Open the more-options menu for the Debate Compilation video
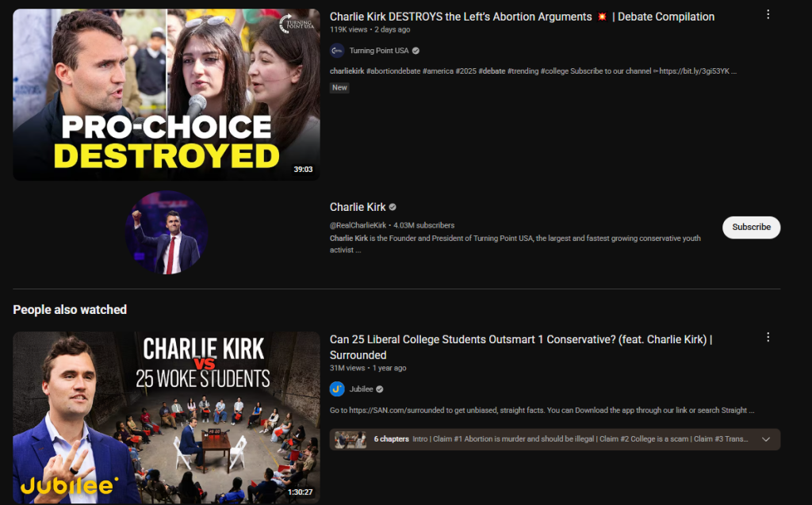This screenshot has height=505, width=812. coord(768,14)
